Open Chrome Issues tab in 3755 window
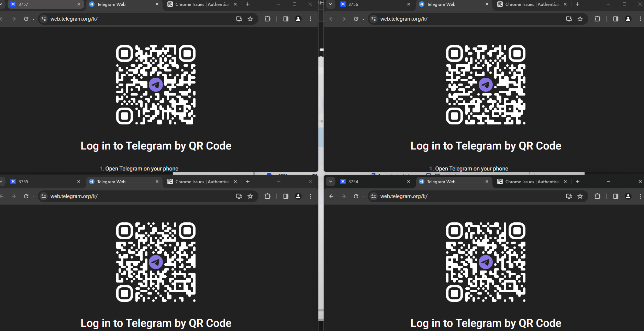Viewport: 644px width, 331px height. pyautogui.click(x=202, y=182)
